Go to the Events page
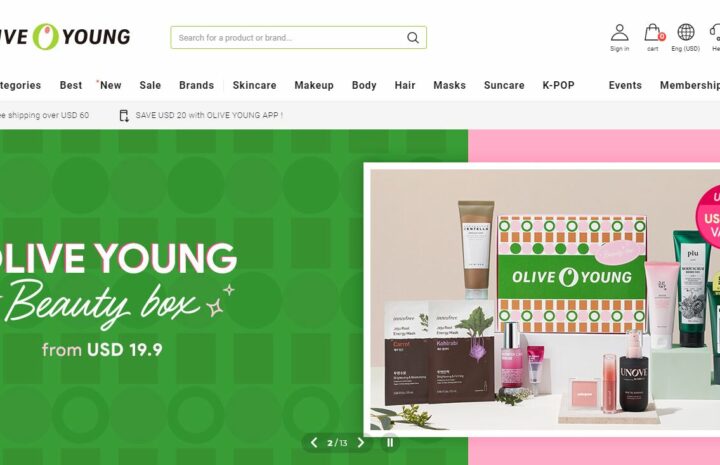 [625, 85]
